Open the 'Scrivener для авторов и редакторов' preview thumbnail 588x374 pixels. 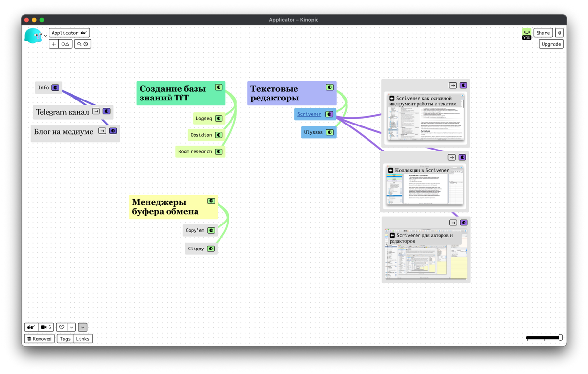tap(426, 254)
